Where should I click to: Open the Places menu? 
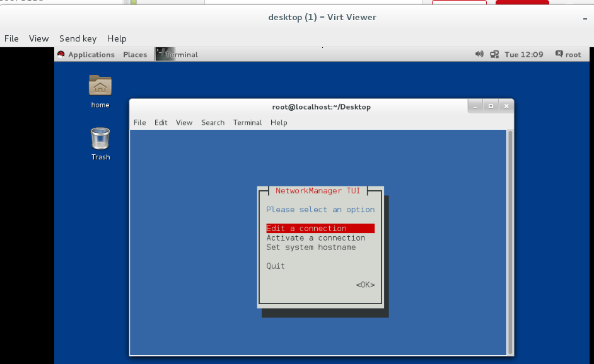(x=134, y=54)
